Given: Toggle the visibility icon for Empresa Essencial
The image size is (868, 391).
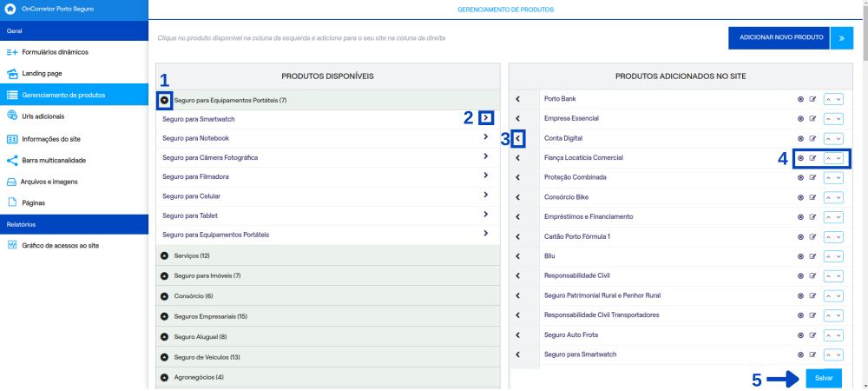Looking at the screenshot, I should tap(800, 118).
